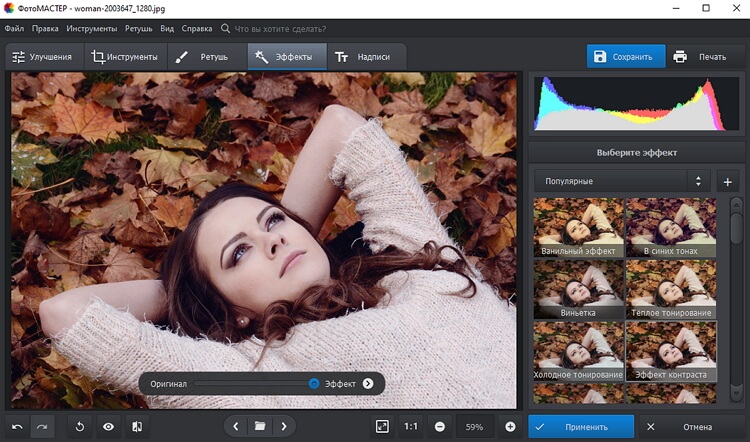Set zoom to 1:1 scale
Screen dimensions: 750x442
coord(411,427)
